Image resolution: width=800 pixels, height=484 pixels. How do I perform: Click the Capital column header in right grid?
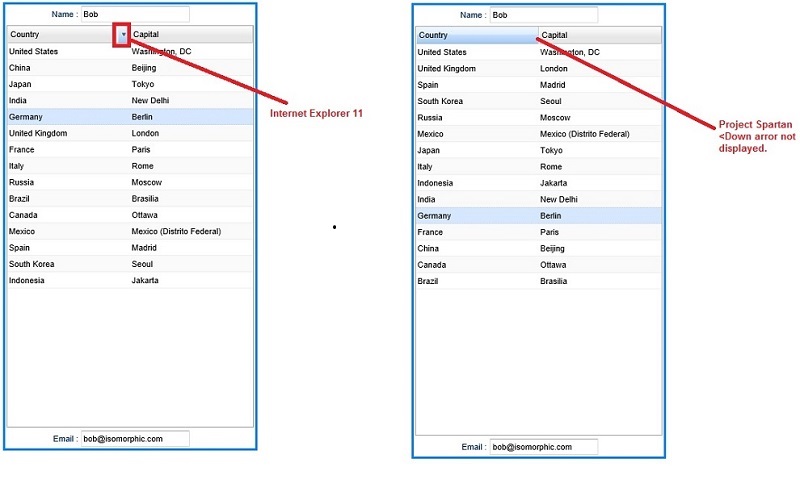pyautogui.click(x=599, y=35)
